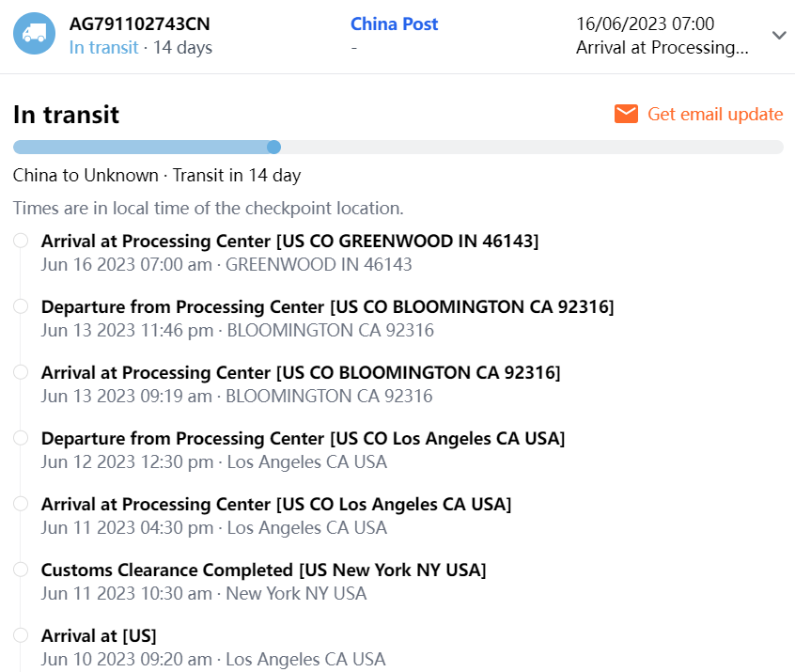Select tracking number AG791102743CN
Image resolution: width=795 pixels, height=672 pixels.
tap(140, 23)
